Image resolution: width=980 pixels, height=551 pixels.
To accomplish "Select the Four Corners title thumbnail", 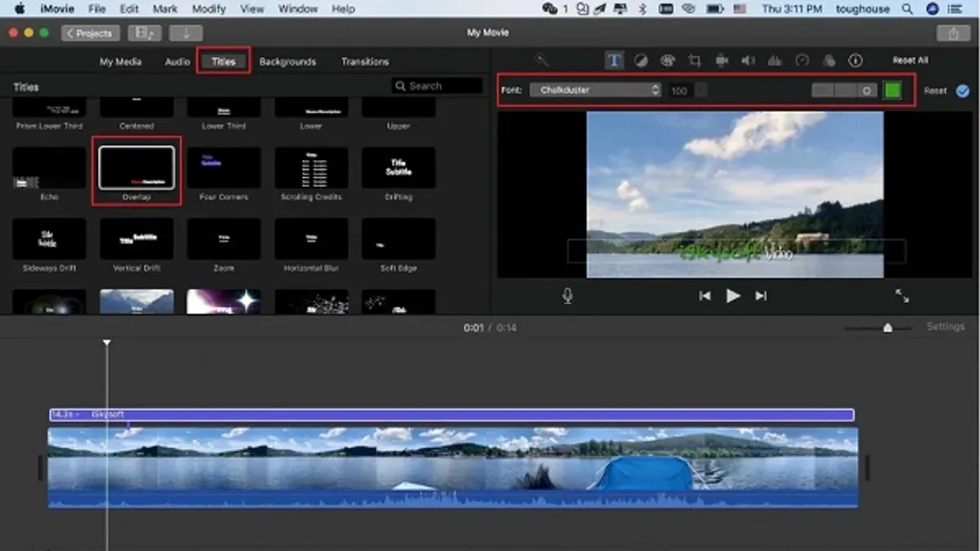I will tap(224, 167).
